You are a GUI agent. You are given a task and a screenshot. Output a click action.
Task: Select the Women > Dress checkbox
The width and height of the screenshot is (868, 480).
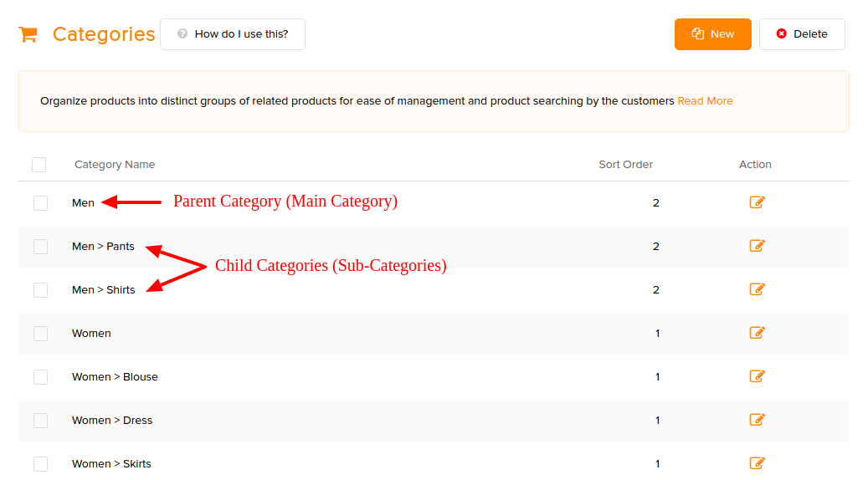coord(40,421)
